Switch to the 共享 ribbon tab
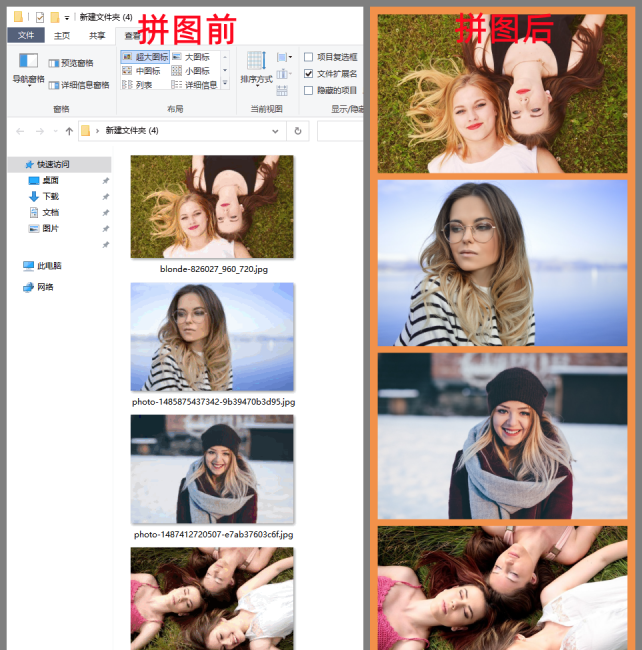Viewport: 642px width, 650px height. click(97, 36)
